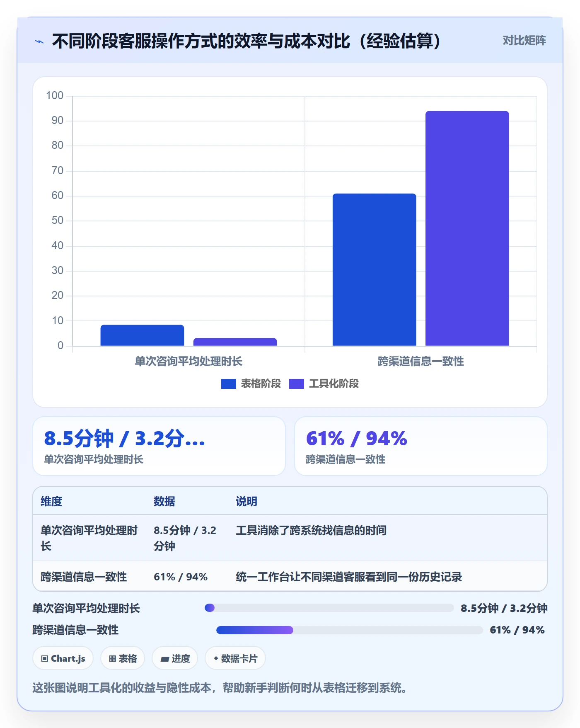Image resolution: width=580 pixels, height=728 pixels.
Task: Click the 对比矩阵 label in the header
Action: (524, 41)
